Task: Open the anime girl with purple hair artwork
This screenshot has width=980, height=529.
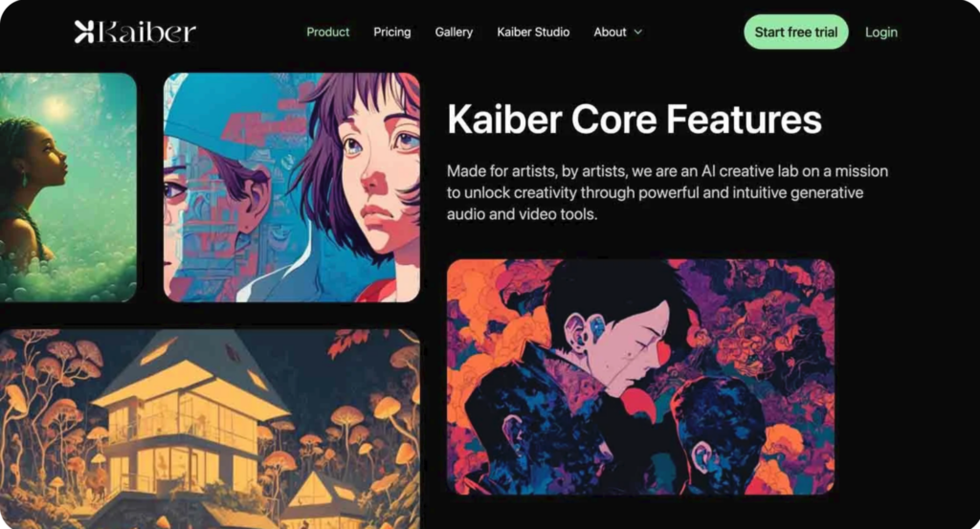Action: (x=291, y=187)
